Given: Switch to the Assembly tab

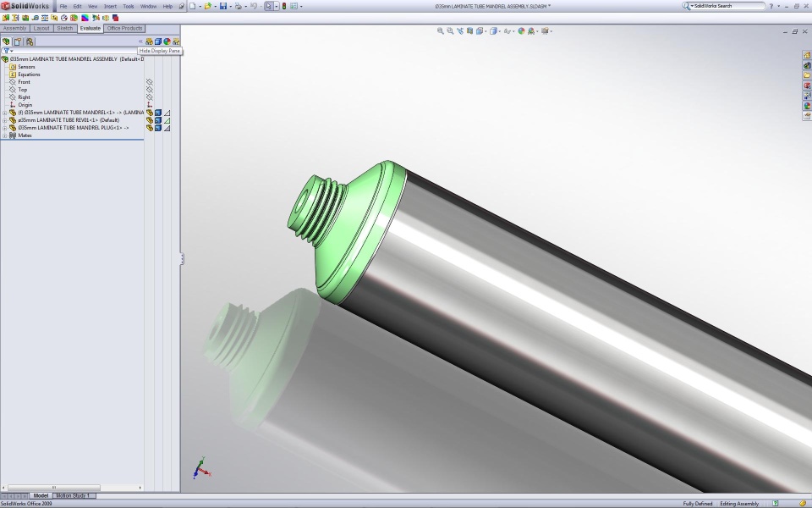Looking at the screenshot, I should coord(14,29).
